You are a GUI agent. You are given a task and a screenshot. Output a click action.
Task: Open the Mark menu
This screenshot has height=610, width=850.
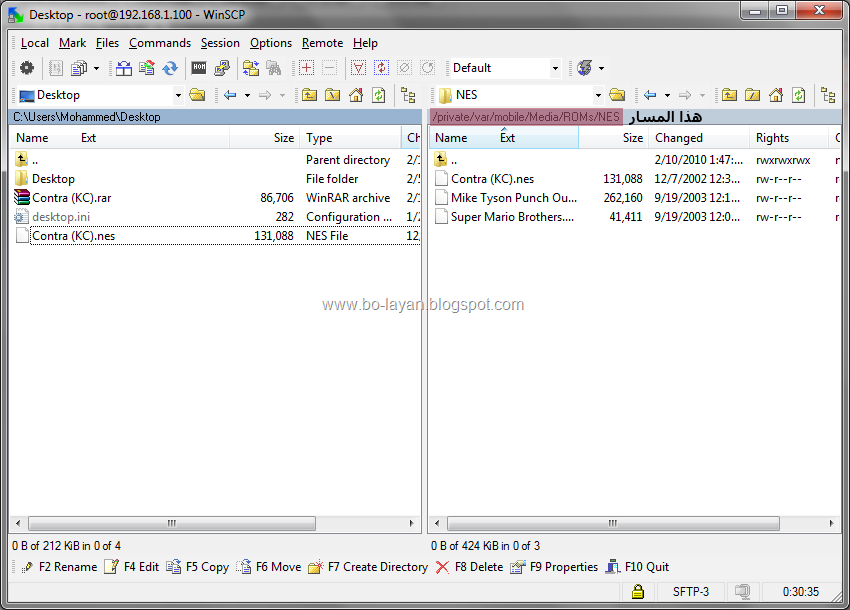click(73, 43)
